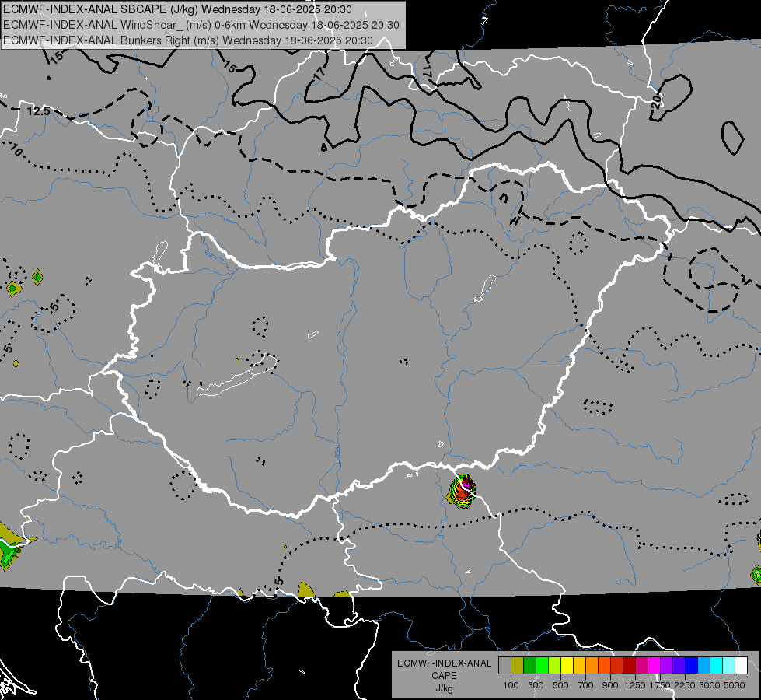The image size is (761, 700).
Task: Click the CAPE label in the legend
Action: 444,676
